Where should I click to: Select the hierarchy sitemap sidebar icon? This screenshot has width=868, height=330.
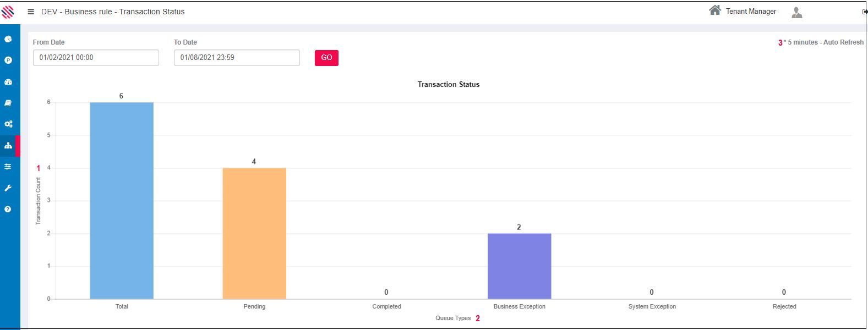pos(8,146)
